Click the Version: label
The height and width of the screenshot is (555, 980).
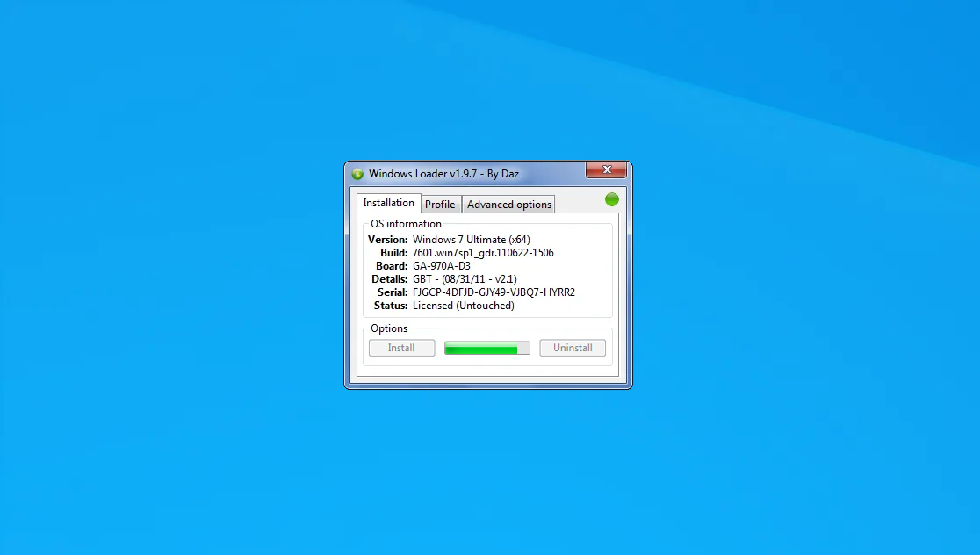click(x=387, y=240)
